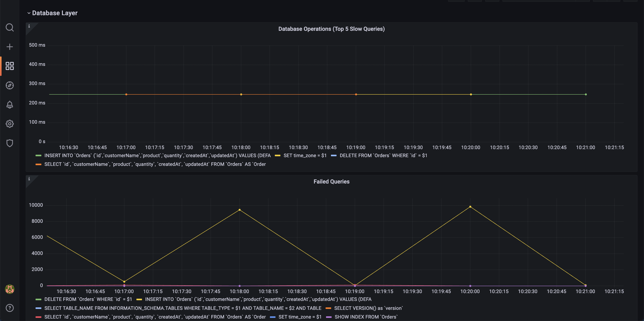Open the user avatar profile
Screen dimensions: 644x321
[9, 289]
